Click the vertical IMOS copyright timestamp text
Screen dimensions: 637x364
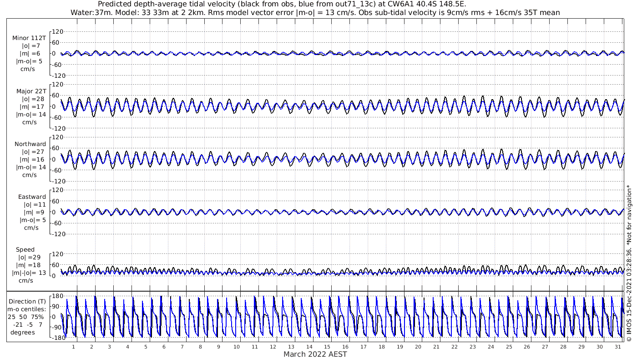(629, 263)
